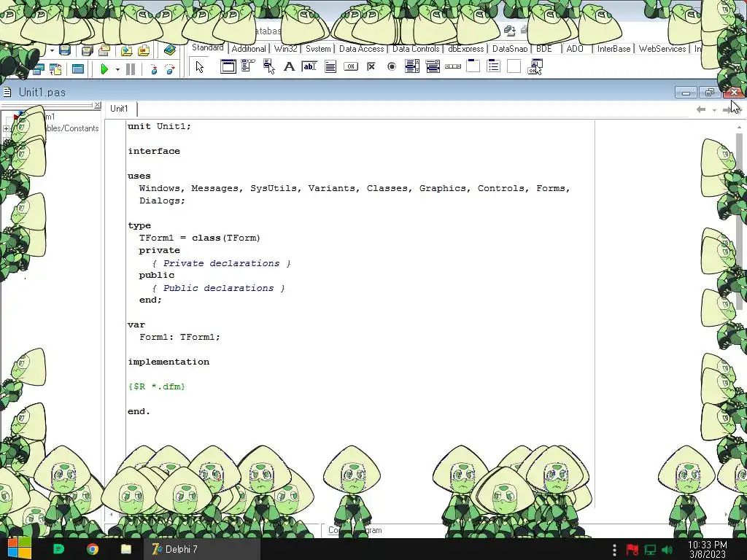This screenshot has height=560, width=747.
Task: Select the MainMenu component icon
Action: click(x=248, y=66)
